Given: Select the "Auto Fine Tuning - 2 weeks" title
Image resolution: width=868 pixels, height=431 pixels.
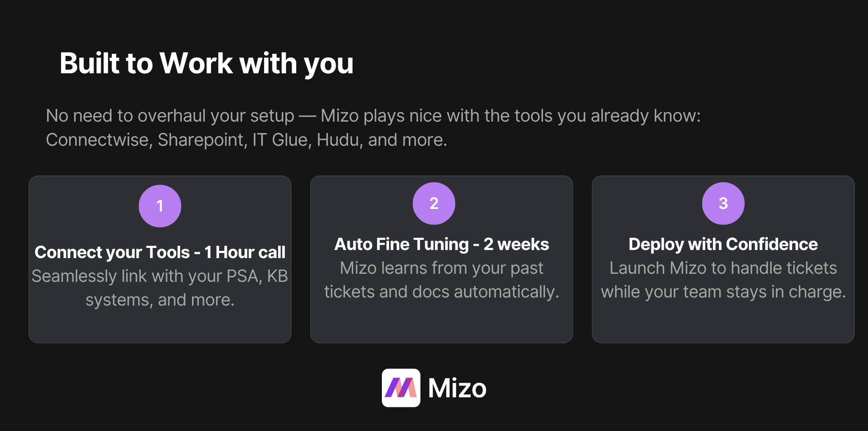Looking at the screenshot, I should tap(441, 244).
